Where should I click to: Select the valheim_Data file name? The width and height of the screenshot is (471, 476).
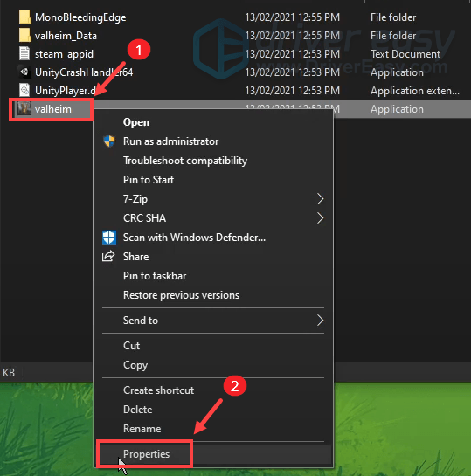click(x=66, y=36)
